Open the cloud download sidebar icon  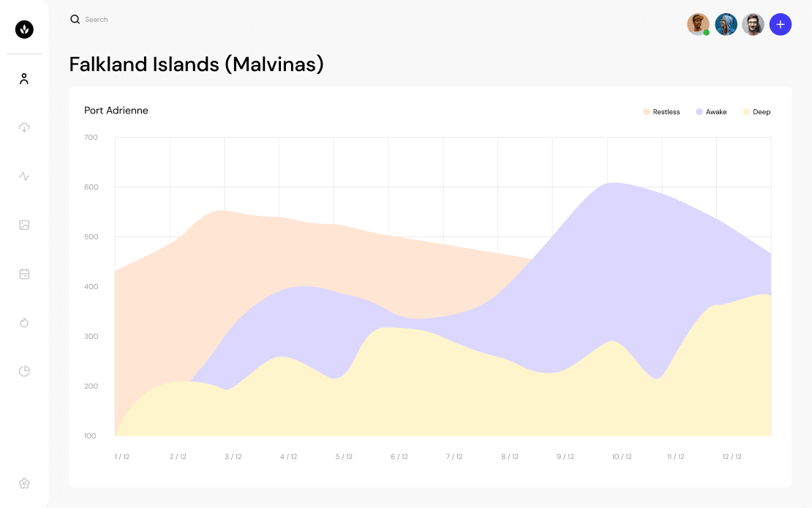point(24,127)
